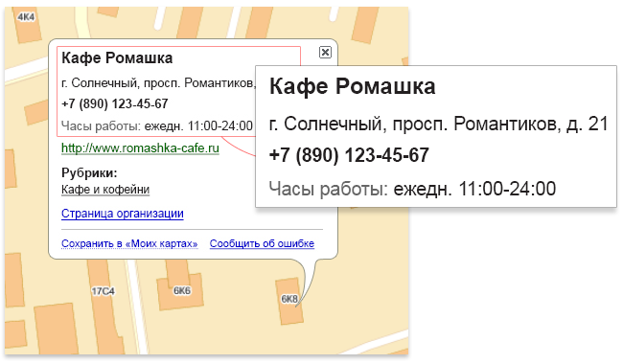Click the building labeled 4К4
Viewport: 623px width, 364px height.
[x=26, y=17]
